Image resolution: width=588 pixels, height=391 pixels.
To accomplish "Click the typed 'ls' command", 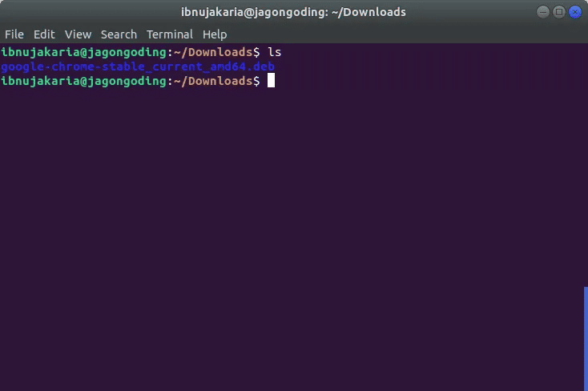I will pos(274,52).
